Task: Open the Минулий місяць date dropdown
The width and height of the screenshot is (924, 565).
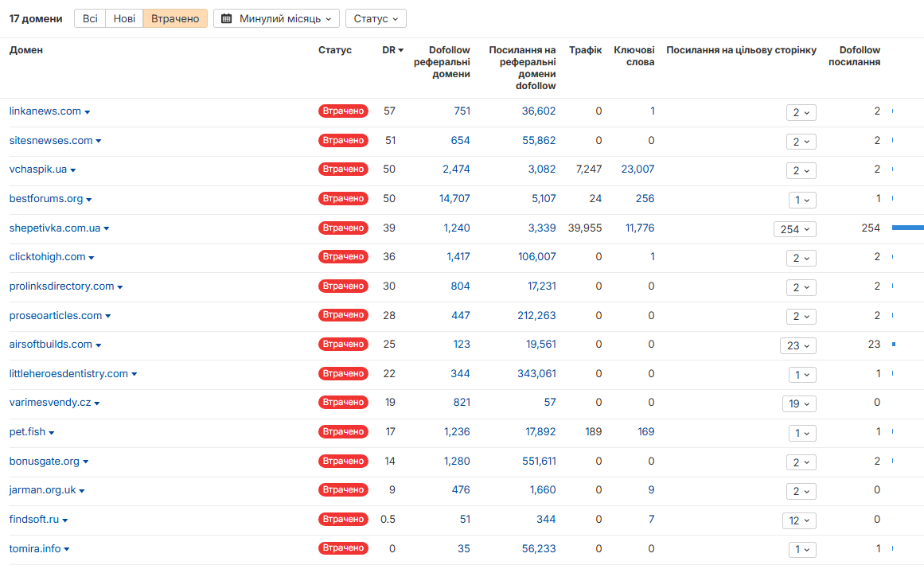Action: coord(276,18)
